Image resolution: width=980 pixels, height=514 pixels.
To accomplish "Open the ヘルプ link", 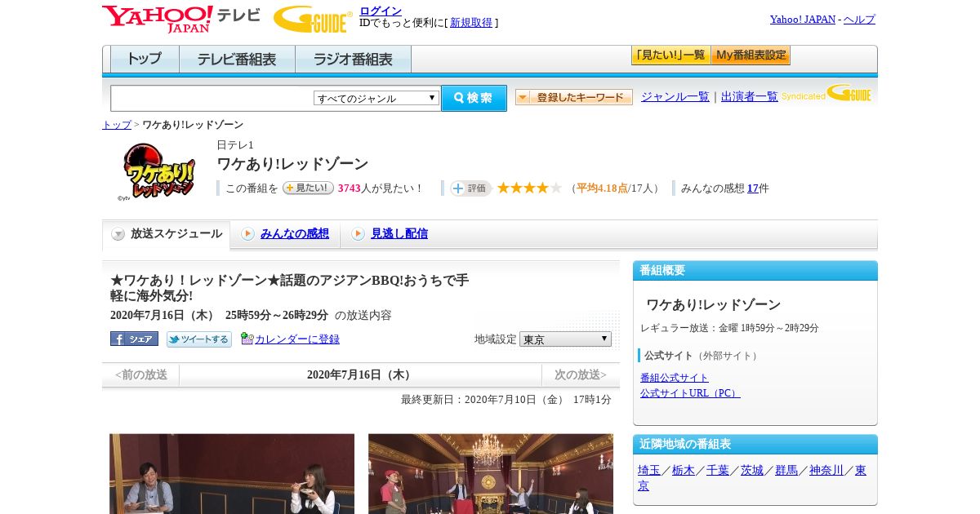I will point(859,20).
